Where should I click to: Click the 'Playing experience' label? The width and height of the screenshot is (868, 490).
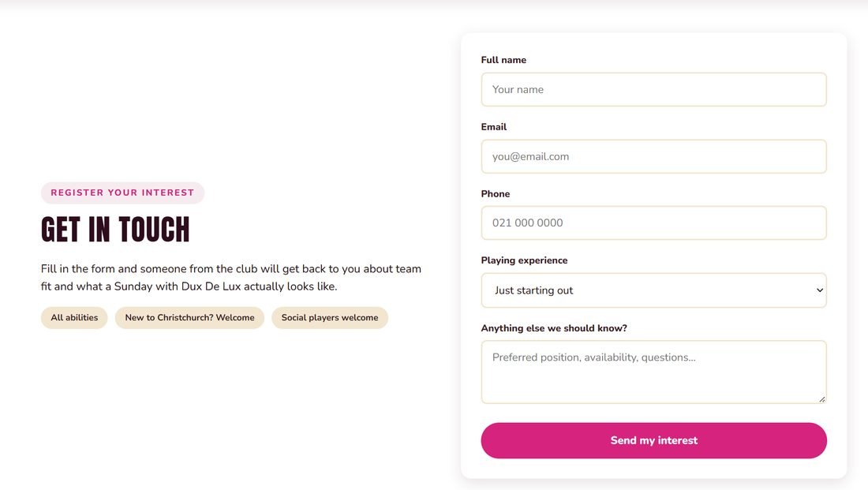pyautogui.click(x=524, y=260)
